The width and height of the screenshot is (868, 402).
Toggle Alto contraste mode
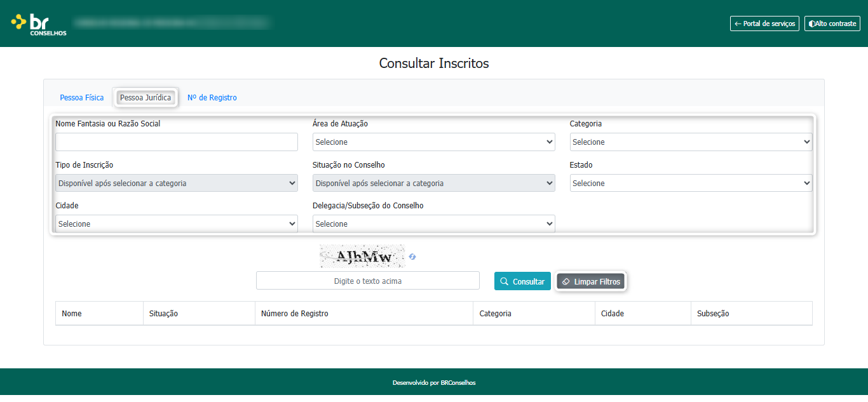(832, 23)
